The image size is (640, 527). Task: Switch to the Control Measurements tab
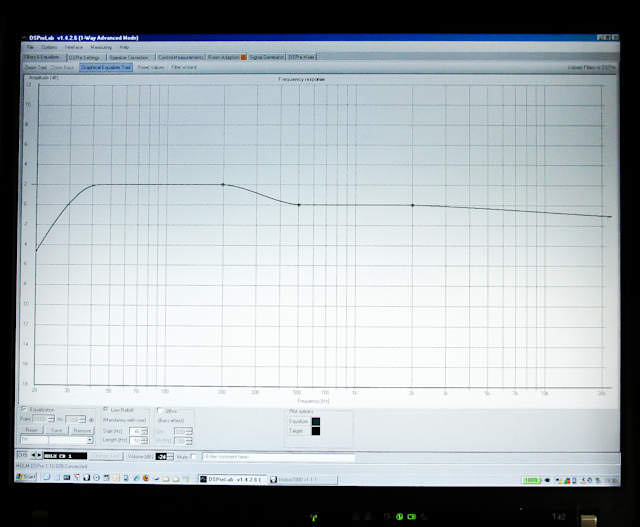[x=180, y=57]
